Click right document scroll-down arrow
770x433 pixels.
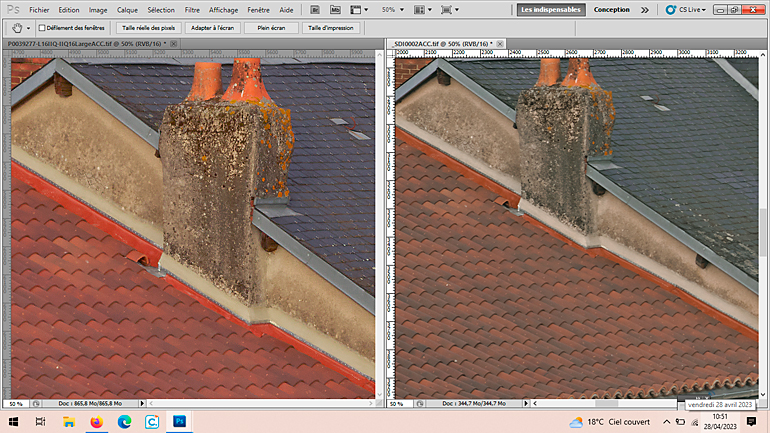(x=763, y=394)
